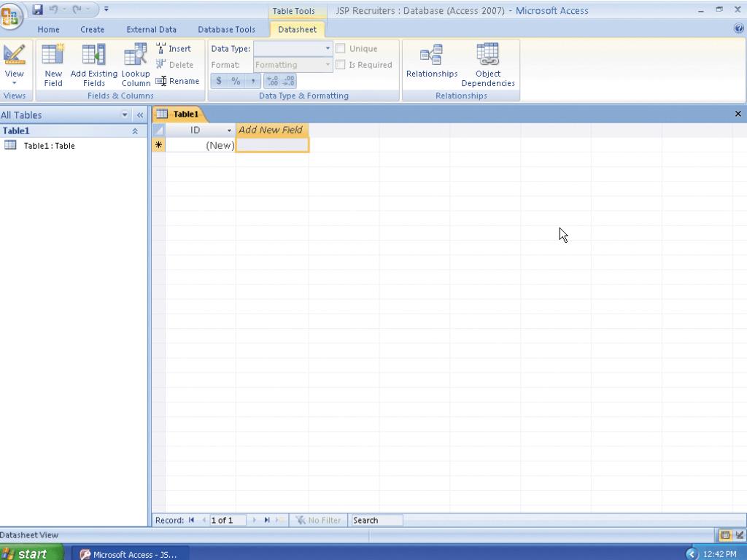
Task: Click the Undo arrow in the Quick Access Toolbar
Action: coord(53,9)
